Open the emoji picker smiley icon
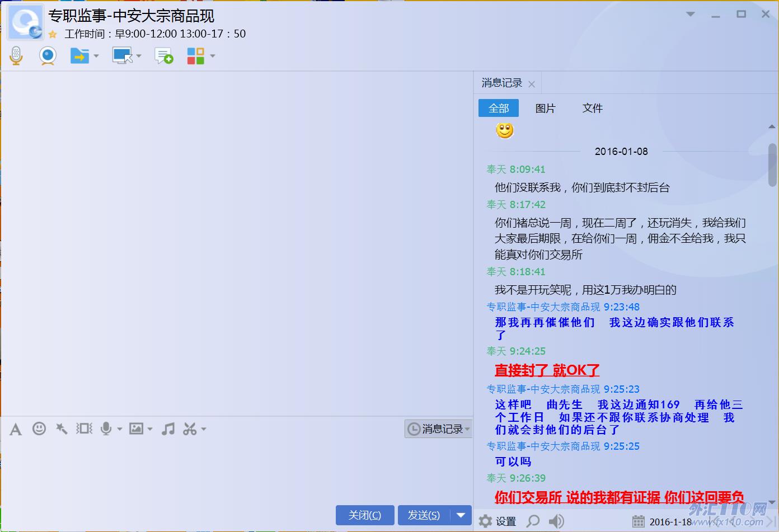 (39, 429)
